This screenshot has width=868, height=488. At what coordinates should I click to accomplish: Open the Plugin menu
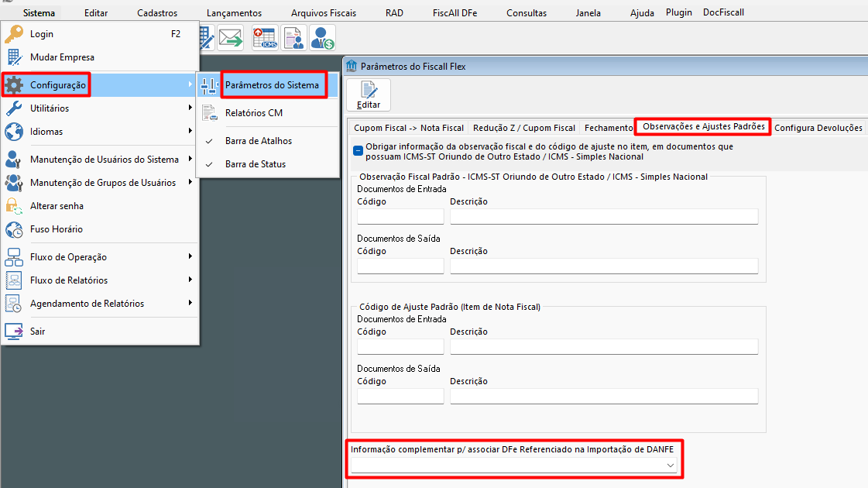point(678,12)
